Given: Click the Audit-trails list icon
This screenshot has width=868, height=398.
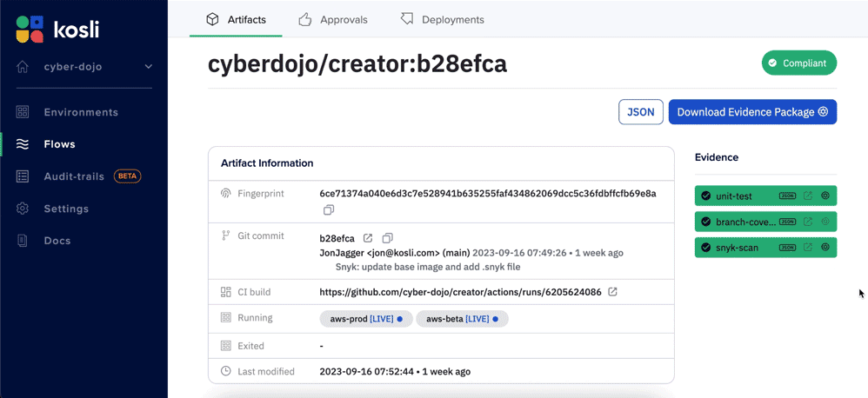Looking at the screenshot, I should pyautogui.click(x=23, y=177).
